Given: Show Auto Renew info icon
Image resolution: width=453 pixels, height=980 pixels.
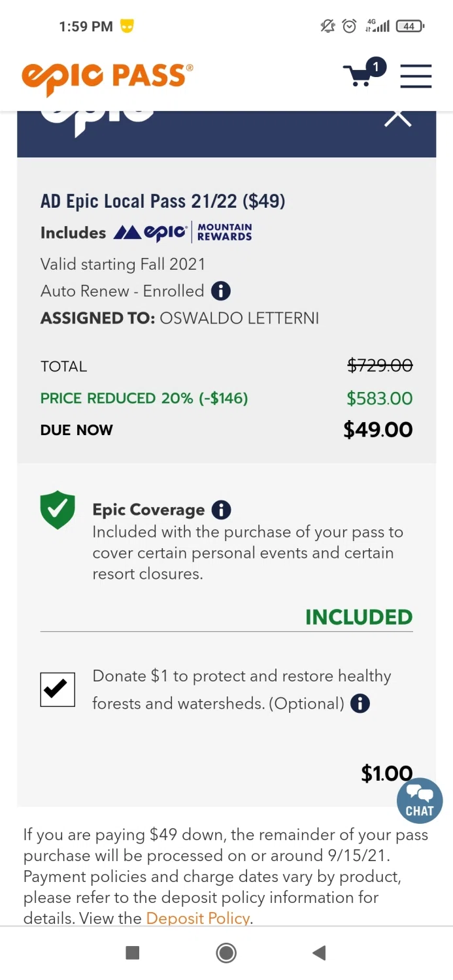Looking at the screenshot, I should 221,291.
